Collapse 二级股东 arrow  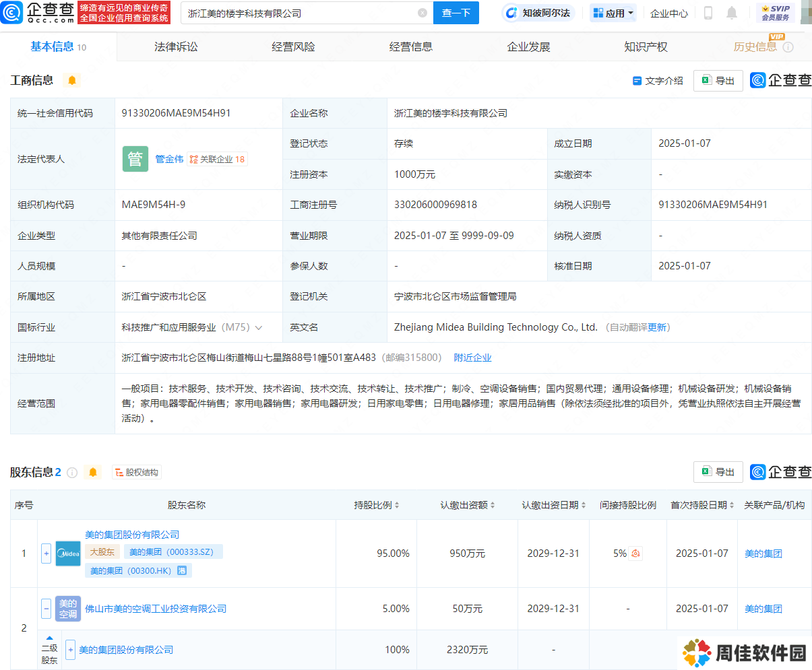tap(49, 638)
